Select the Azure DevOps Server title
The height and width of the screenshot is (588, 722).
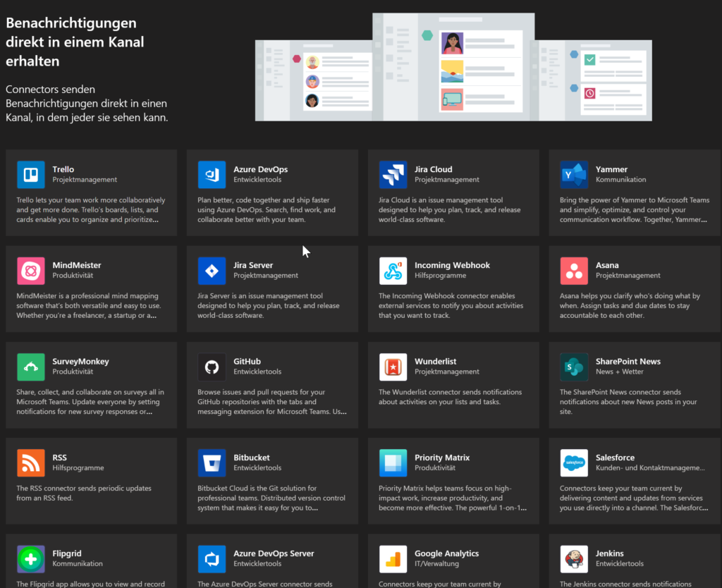pyautogui.click(x=274, y=553)
